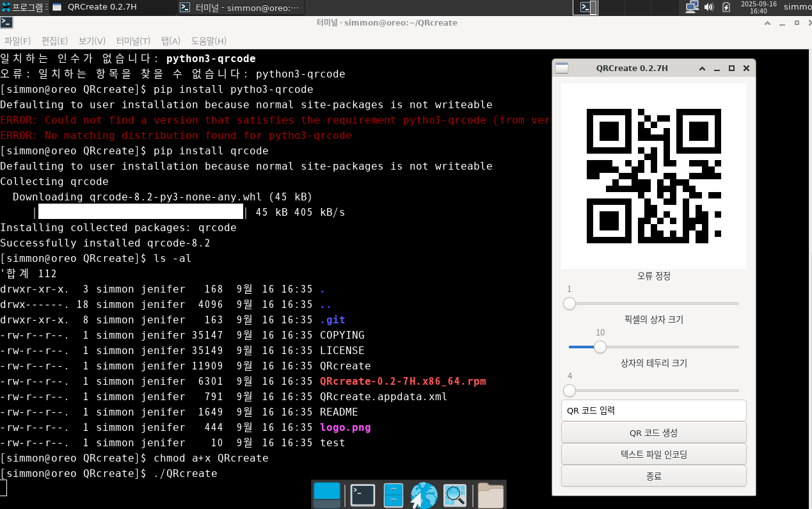Click the 텍스트 파일 인코딩 button

pos(653,455)
